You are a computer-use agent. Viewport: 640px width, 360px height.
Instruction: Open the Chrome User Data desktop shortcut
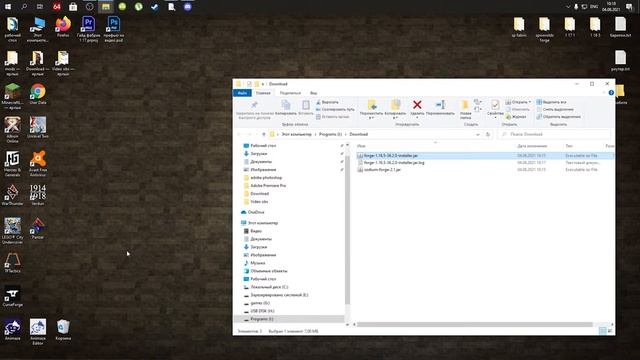click(x=38, y=94)
